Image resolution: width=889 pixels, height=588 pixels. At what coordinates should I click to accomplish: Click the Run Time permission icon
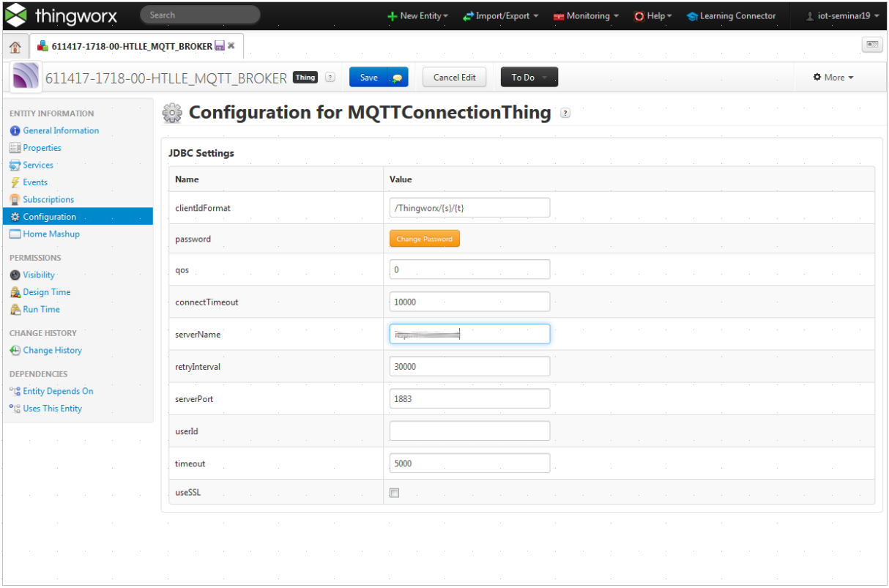click(15, 310)
